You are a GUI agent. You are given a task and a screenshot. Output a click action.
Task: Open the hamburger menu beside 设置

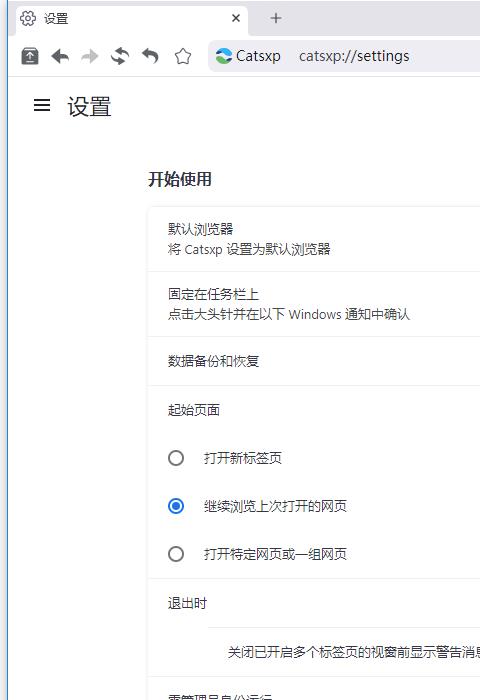[42, 105]
